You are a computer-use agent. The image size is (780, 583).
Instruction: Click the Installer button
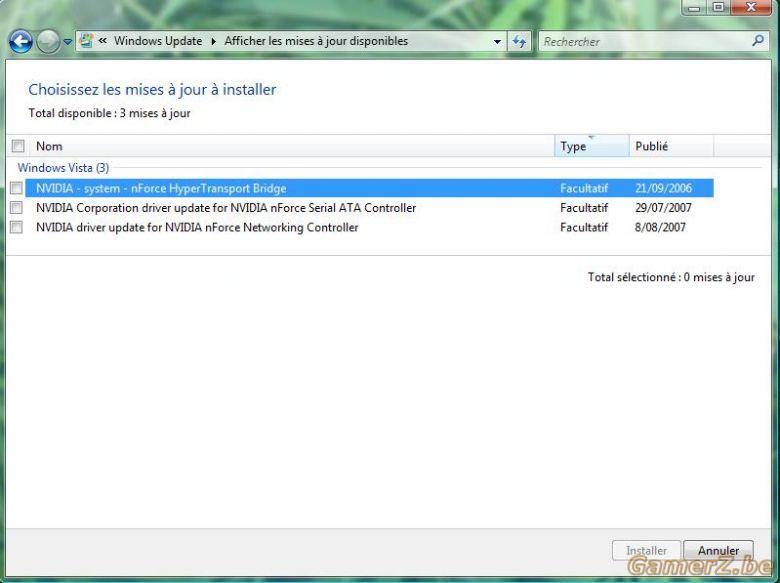tap(646, 551)
